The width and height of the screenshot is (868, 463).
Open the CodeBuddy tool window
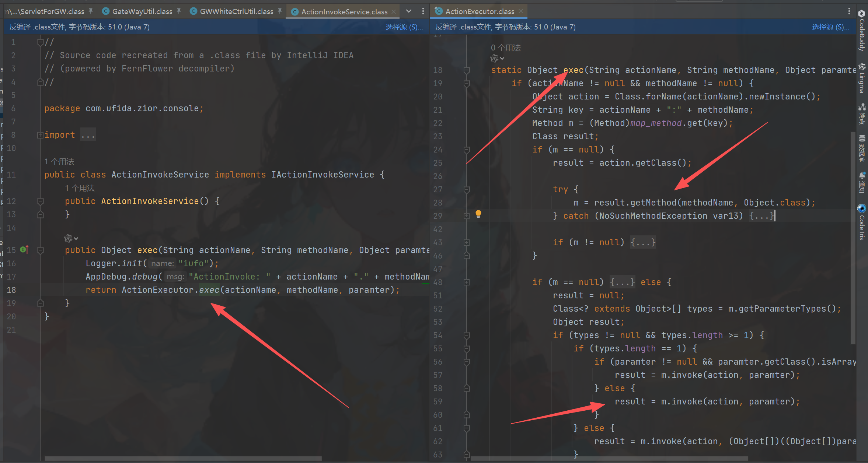point(862,31)
